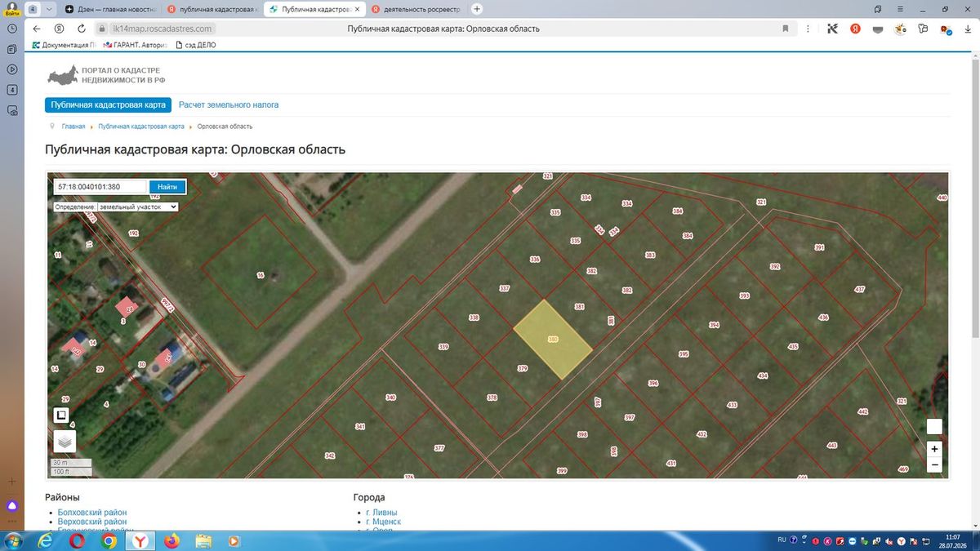Click the Войти profile login button

pyautogui.click(x=11, y=9)
